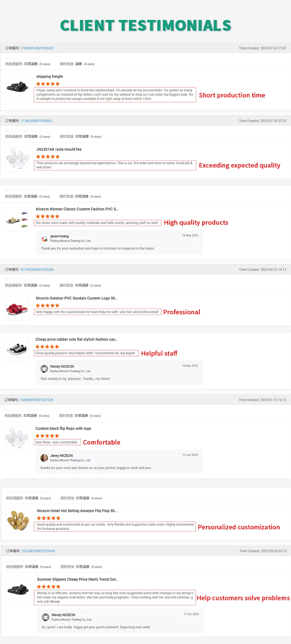This screenshot has height=644, width=291.
Task: Click Janey NICECIN's profile photo
Action: tap(44, 458)
